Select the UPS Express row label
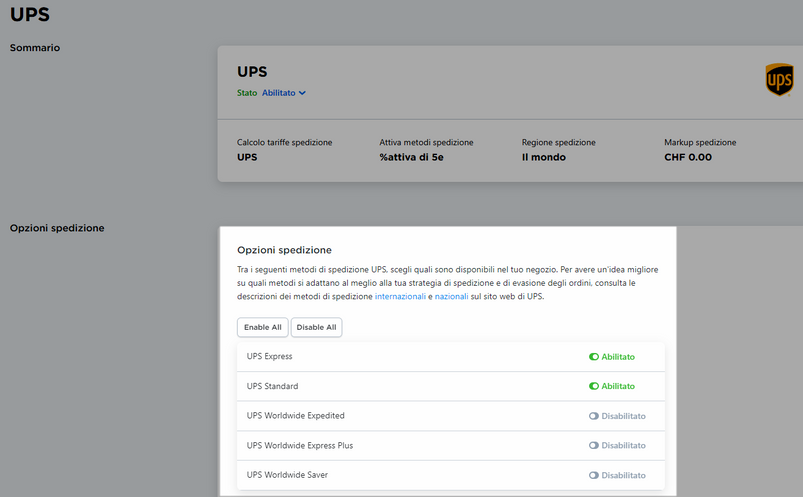Image resolution: width=803 pixels, height=497 pixels. pyautogui.click(x=269, y=356)
